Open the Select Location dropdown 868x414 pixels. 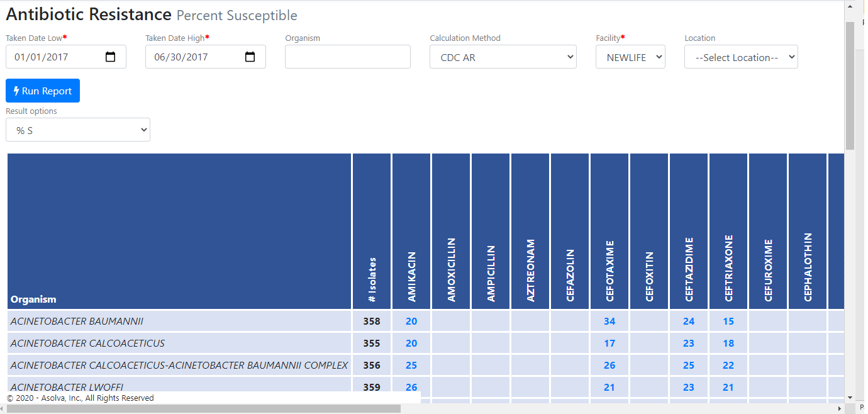click(741, 57)
